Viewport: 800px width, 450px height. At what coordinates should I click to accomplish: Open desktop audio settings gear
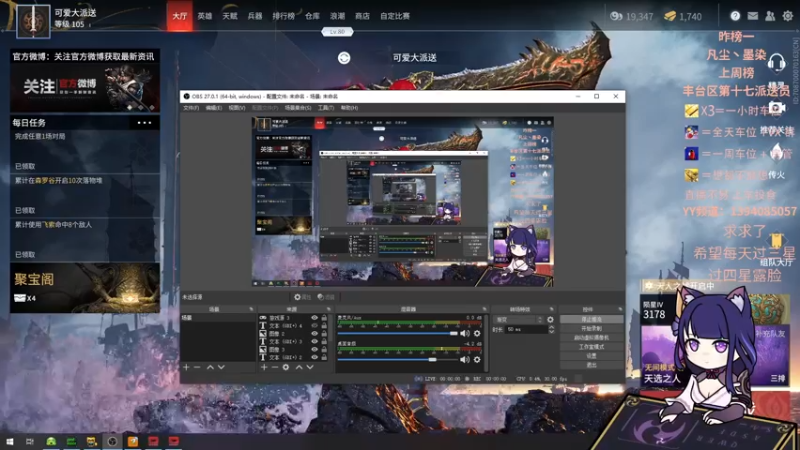click(x=477, y=360)
